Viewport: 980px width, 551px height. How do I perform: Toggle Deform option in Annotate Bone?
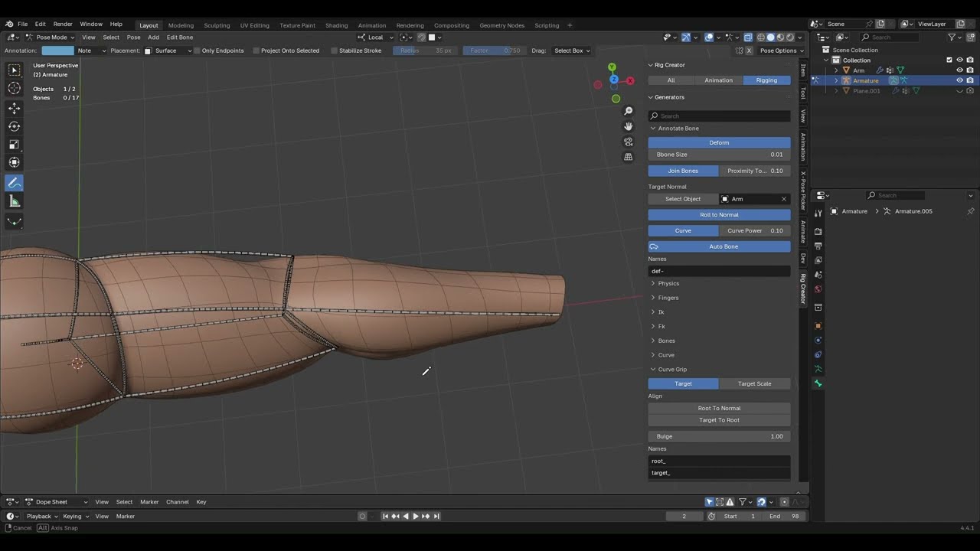(x=719, y=142)
